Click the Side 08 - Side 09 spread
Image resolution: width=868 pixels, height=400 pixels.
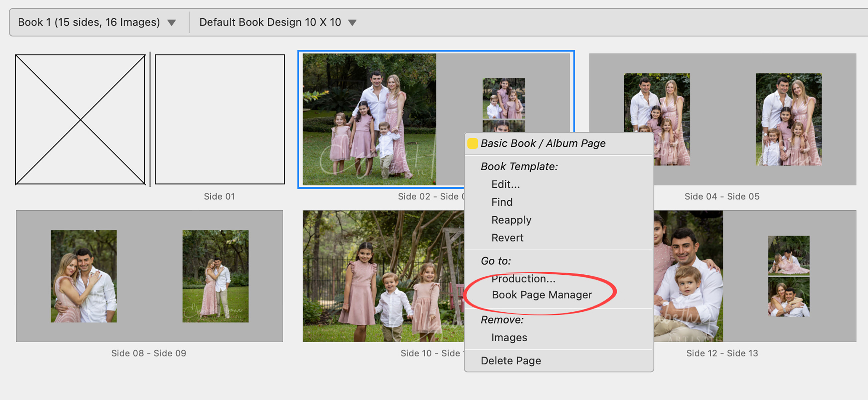(149, 276)
